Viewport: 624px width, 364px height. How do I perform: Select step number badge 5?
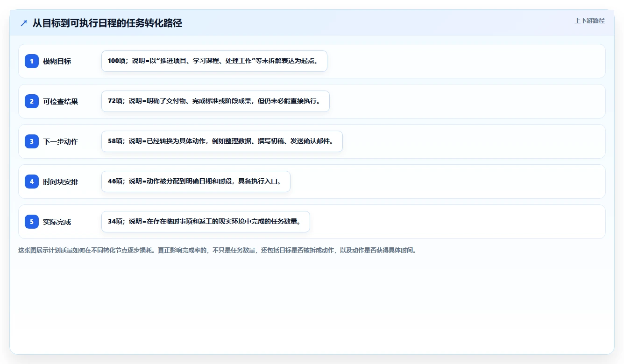coord(32,222)
